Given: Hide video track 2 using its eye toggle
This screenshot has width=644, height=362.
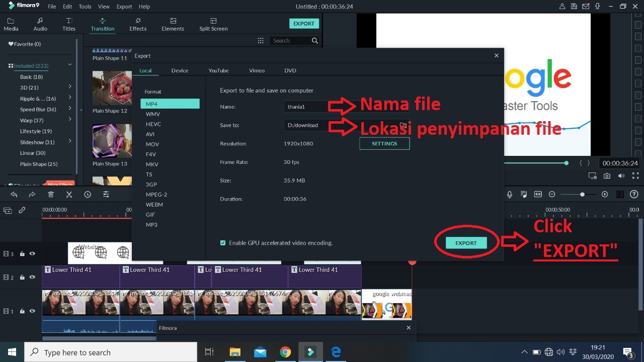Looking at the screenshot, I should pyautogui.click(x=32, y=277).
